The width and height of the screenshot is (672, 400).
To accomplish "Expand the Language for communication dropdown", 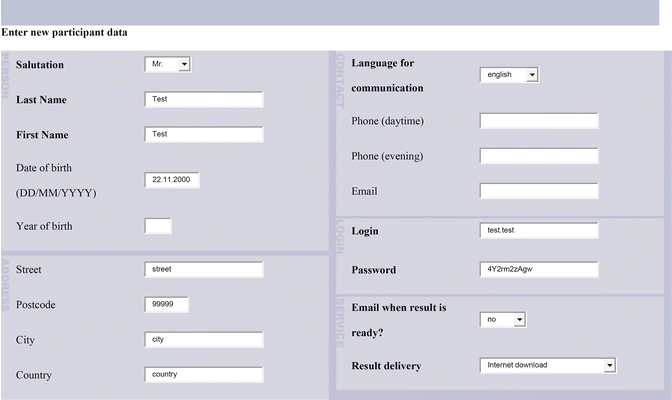I will point(509,74).
